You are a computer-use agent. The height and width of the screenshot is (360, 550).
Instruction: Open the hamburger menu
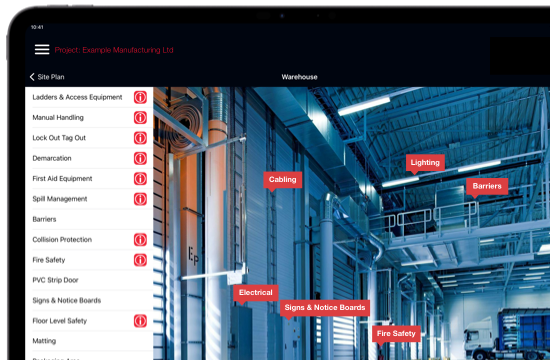pos(42,49)
